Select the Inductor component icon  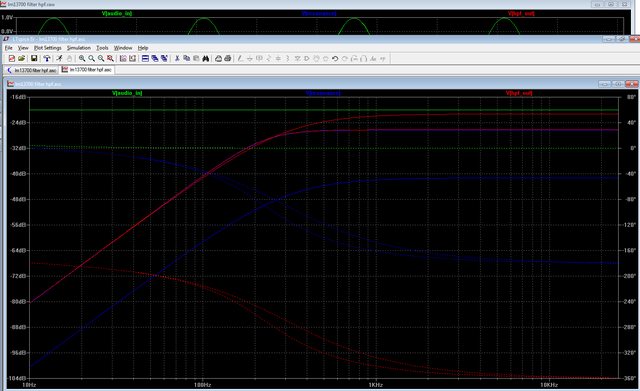(288, 58)
